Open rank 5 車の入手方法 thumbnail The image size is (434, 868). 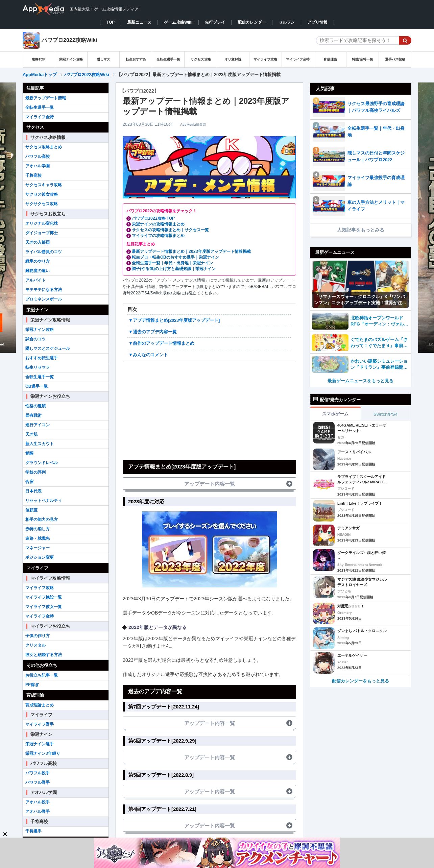click(329, 206)
